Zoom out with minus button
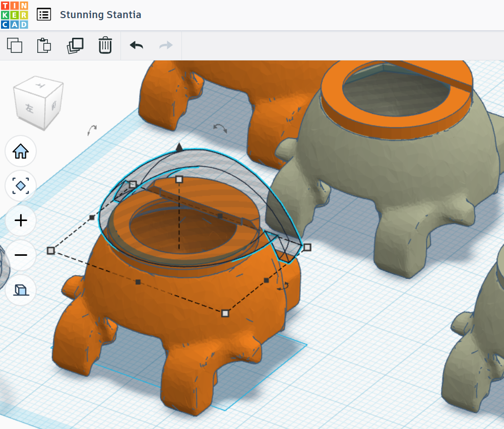504x429 pixels. pyautogui.click(x=21, y=255)
